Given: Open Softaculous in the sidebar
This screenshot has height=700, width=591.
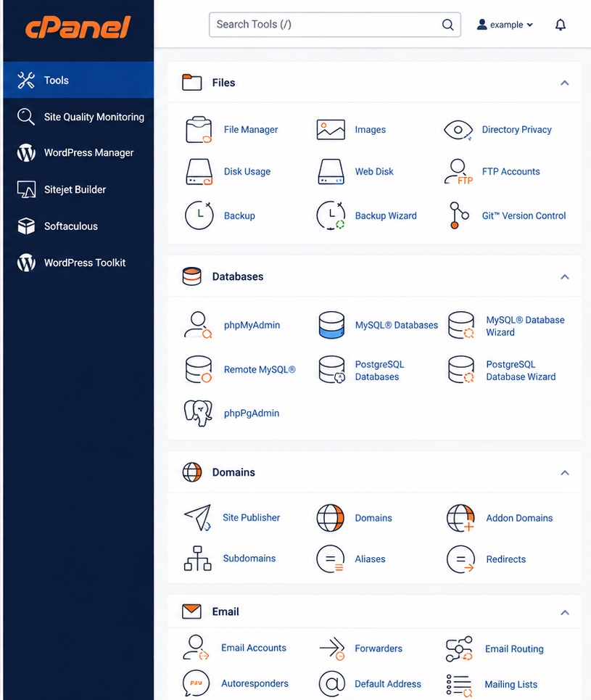Looking at the screenshot, I should pyautogui.click(x=78, y=226).
